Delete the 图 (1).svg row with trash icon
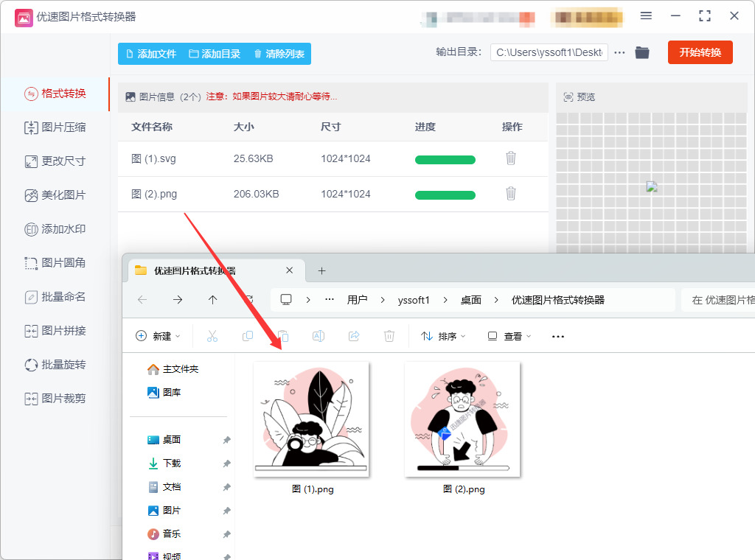This screenshot has height=560, width=755. (511, 158)
